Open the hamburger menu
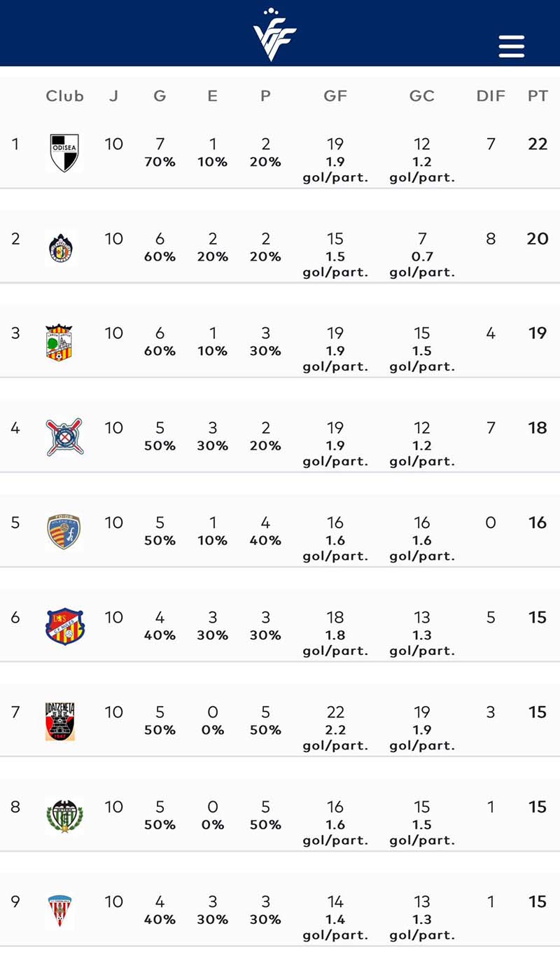 [x=511, y=46]
